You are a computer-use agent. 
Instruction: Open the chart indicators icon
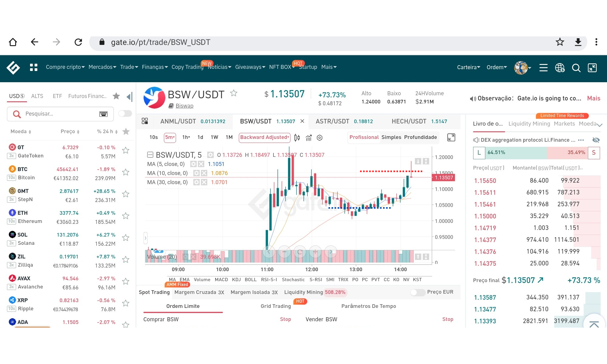pos(309,138)
